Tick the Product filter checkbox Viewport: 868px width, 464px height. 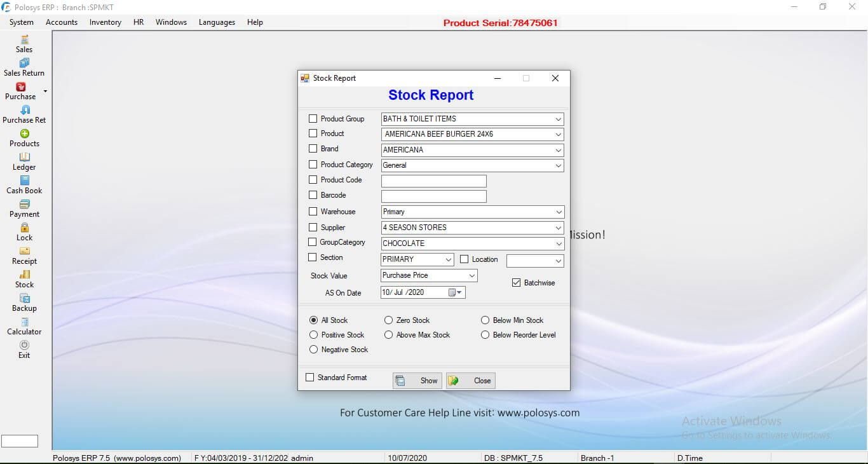pos(313,133)
